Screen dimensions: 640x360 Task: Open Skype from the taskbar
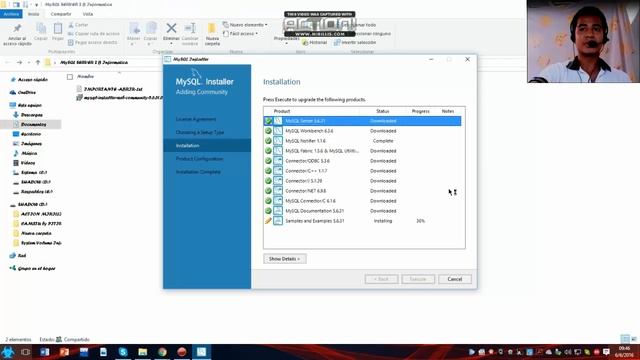123,352
